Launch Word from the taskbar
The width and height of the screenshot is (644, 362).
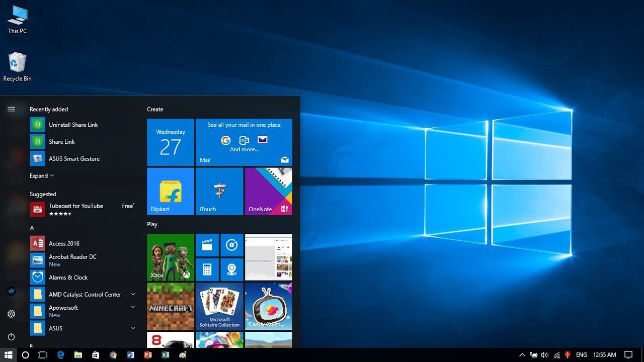(x=131, y=355)
